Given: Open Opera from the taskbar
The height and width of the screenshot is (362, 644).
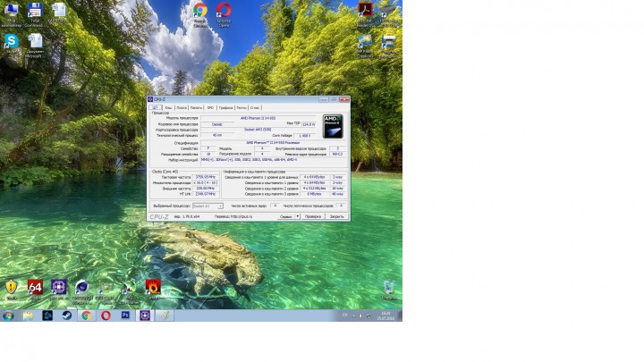Looking at the screenshot, I should (106, 316).
